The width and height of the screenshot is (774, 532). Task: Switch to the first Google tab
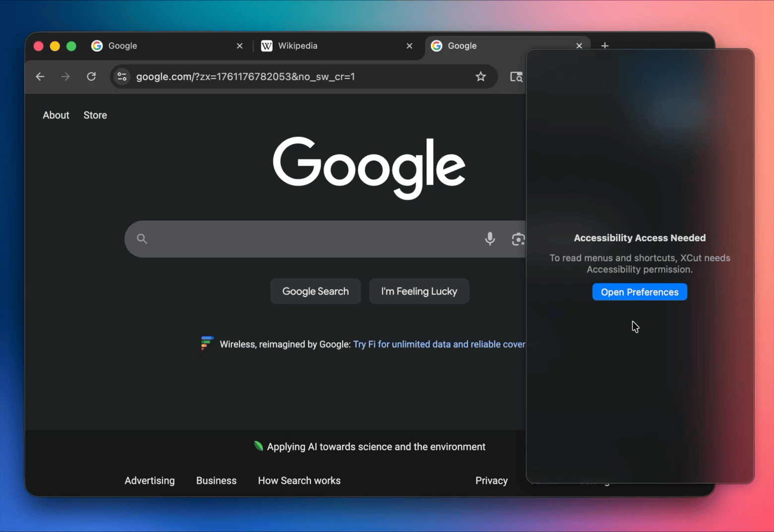tap(159, 46)
